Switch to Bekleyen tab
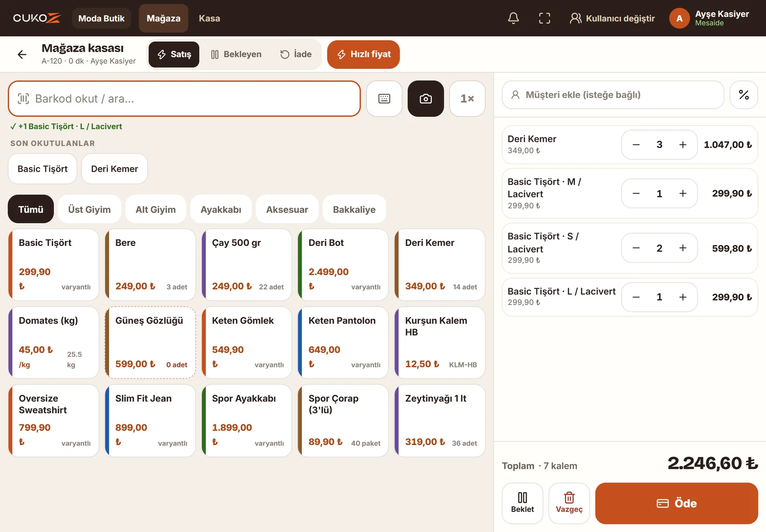Image resolution: width=766 pixels, height=532 pixels. (236, 55)
